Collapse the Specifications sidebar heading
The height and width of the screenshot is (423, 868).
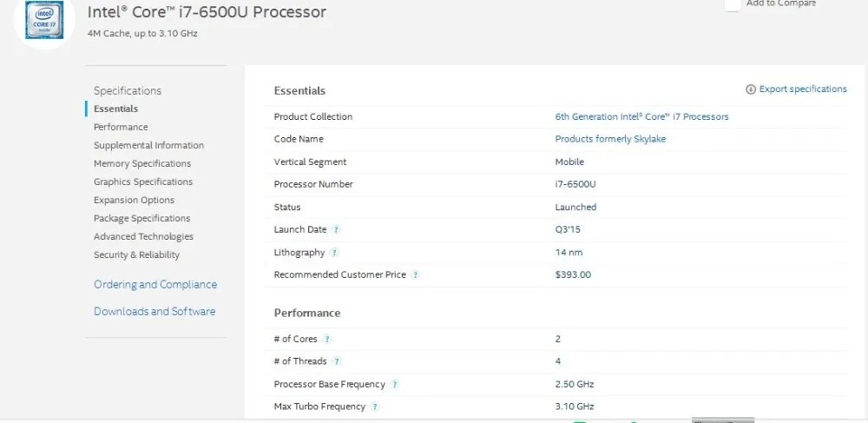128,91
